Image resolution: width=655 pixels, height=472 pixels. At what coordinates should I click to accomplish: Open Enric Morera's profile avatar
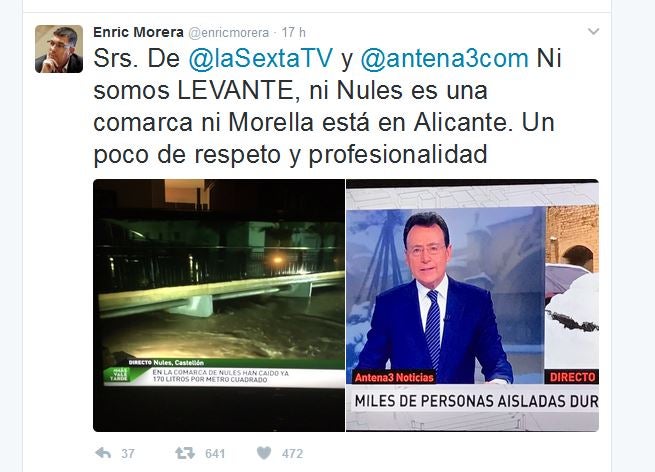tap(59, 49)
